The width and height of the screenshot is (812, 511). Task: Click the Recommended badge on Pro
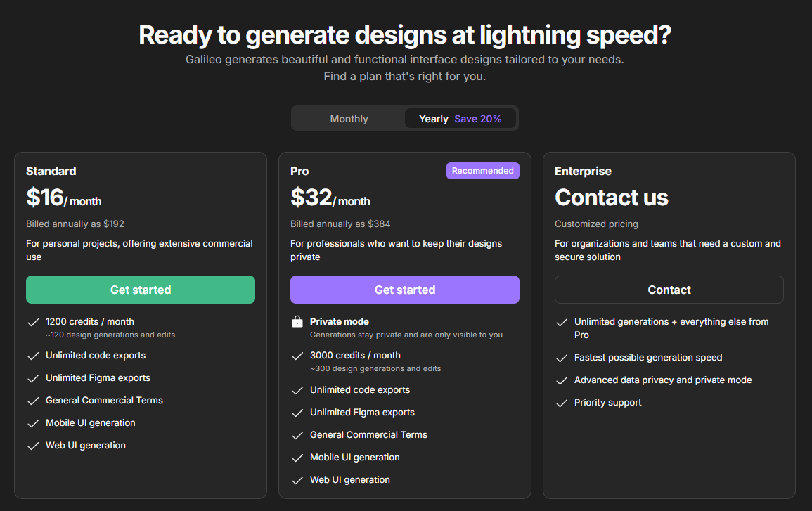(x=482, y=171)
